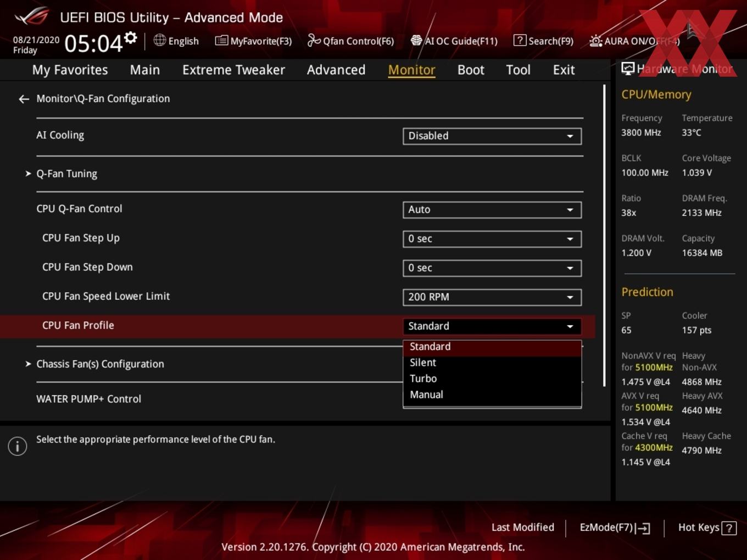
Task: Open the Boot tab
Action: tap(471, 70)
